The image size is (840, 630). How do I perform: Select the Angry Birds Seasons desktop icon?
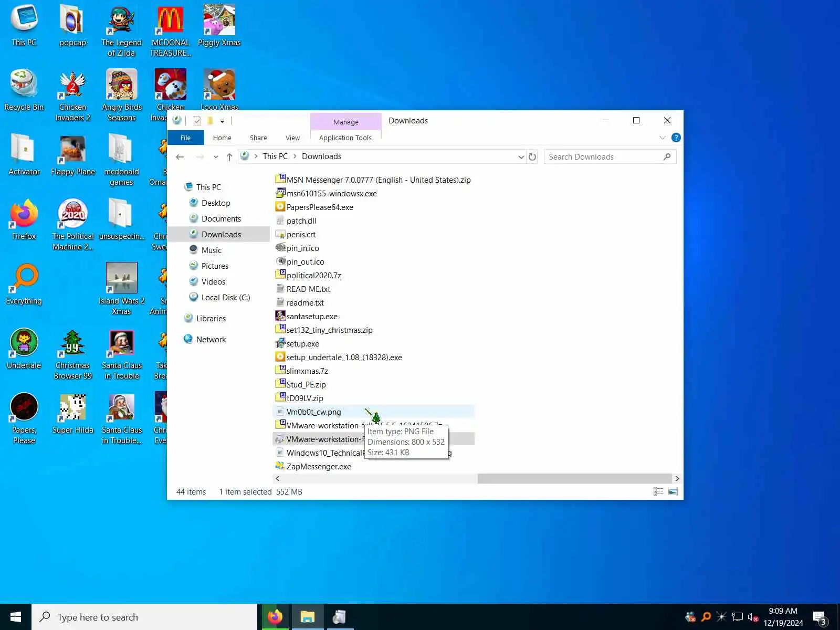point(122,96)
